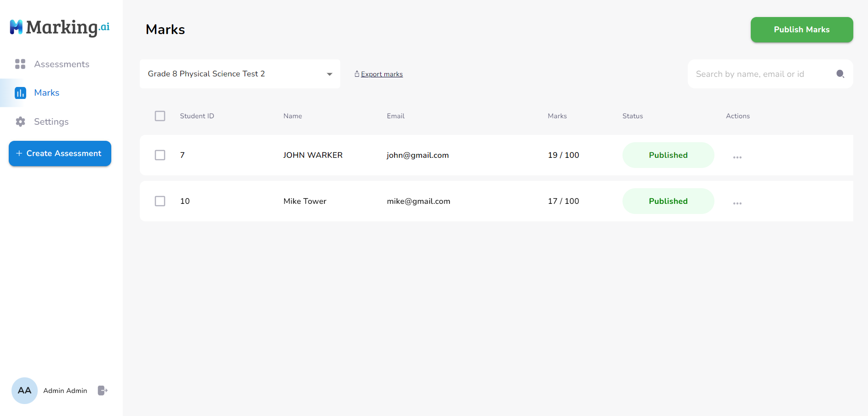Toggle the select all students checkbox
Viewport: 868px width, 416px height.
click(x=160, y=116)
